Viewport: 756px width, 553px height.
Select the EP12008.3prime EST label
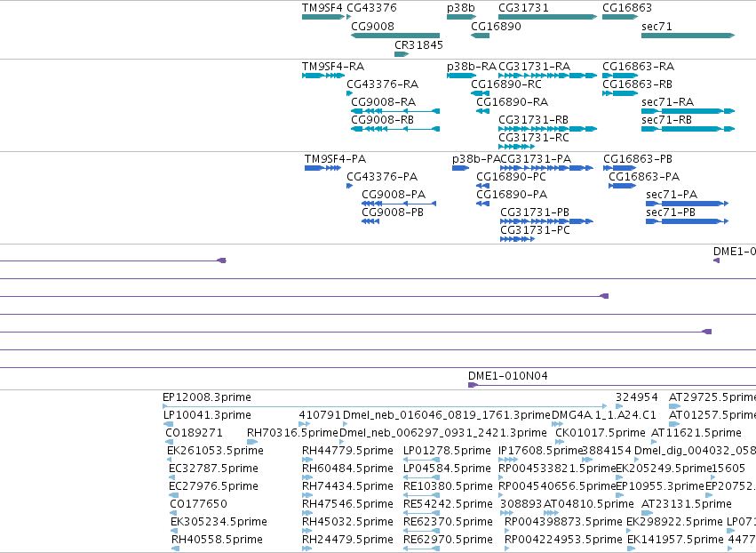pos(207,397)
